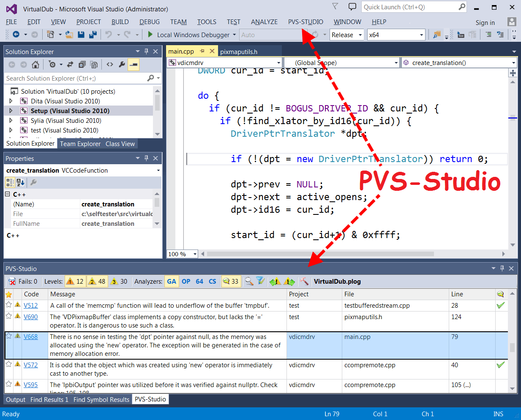Sort results by the Line column header
521x420 pixels.
point(472,294)
